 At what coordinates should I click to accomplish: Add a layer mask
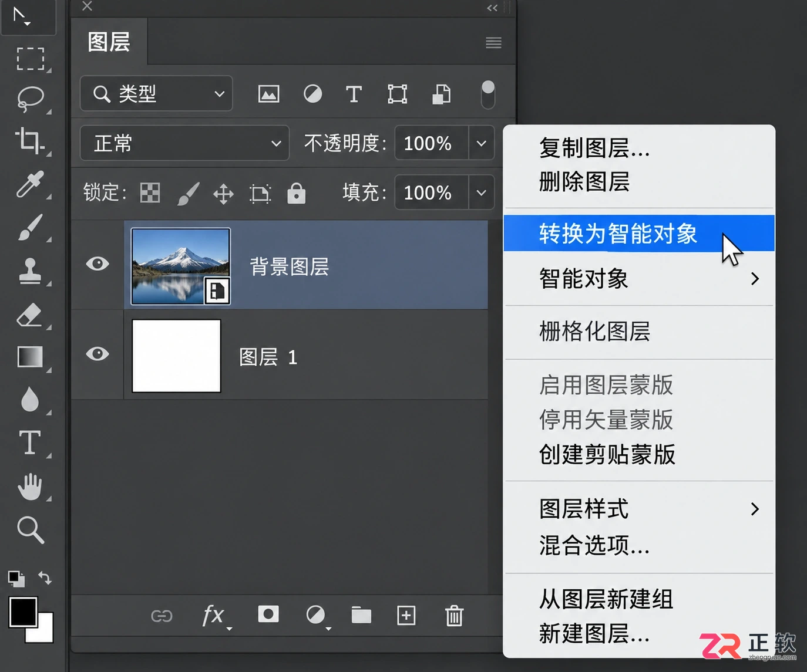[x=268, y=614]
